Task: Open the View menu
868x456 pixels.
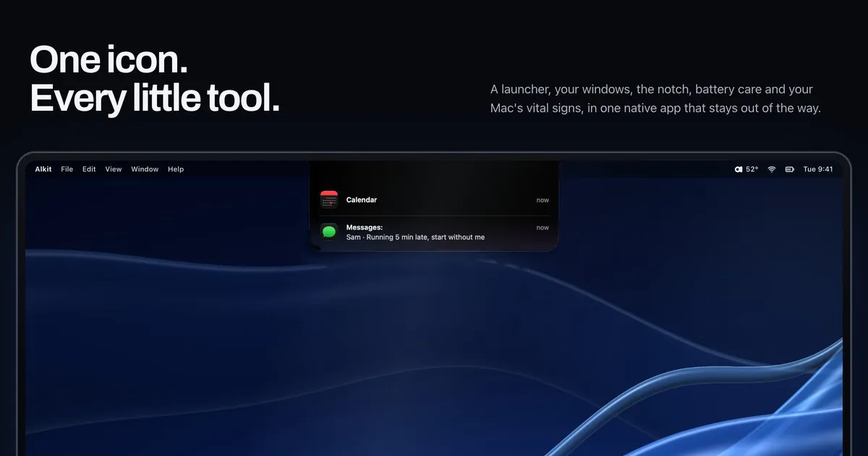Action: [114, 169]
